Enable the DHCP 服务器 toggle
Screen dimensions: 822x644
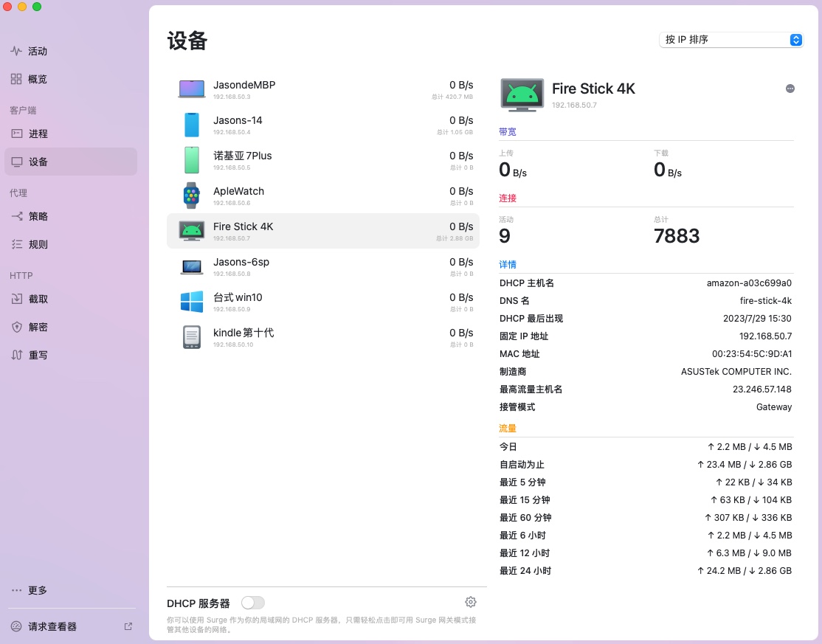(253, 602)
